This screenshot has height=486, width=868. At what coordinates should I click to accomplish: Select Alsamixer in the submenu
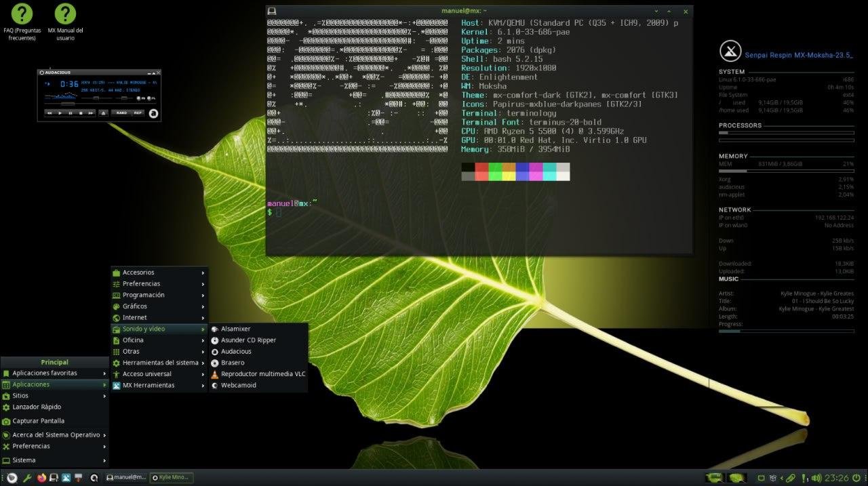coord(258,329)
